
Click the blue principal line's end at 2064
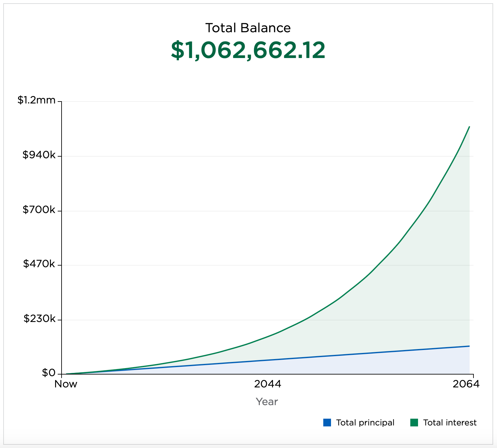click(x=469, y=346)
